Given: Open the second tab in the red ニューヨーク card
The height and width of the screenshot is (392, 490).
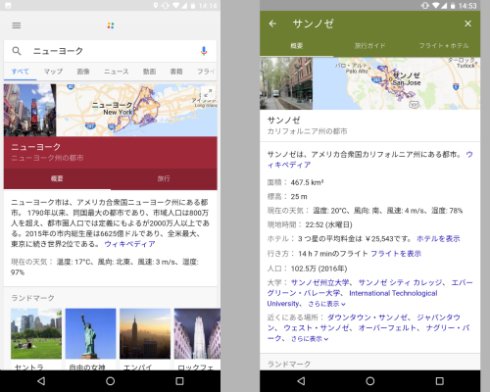Looking at the screenshot, I should (164, 179).
